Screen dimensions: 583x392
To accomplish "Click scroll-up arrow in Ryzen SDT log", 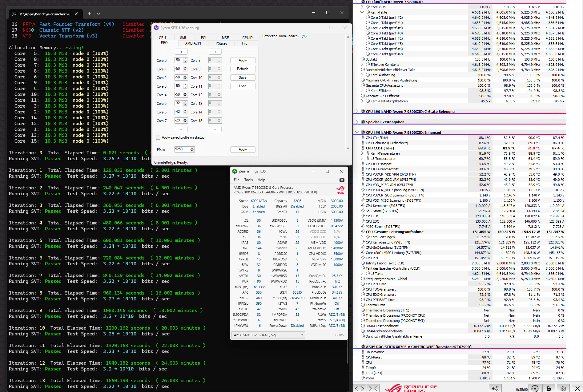I will click(x=348, y=37).
